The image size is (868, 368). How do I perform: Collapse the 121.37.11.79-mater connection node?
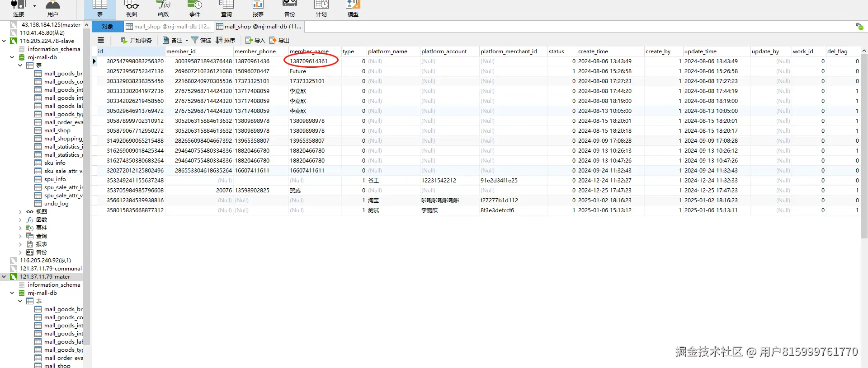[x=4, y=276]
